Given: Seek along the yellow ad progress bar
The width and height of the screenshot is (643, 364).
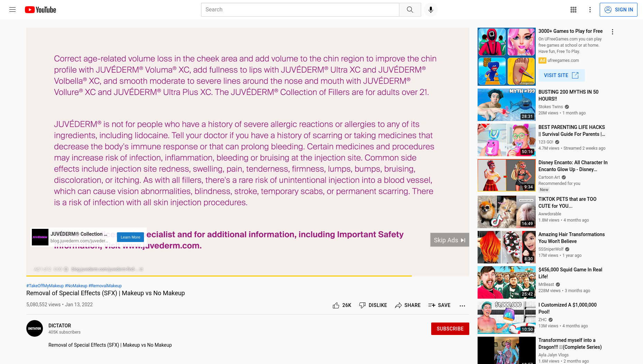Looking at the screenshot, I should [248, 276].
